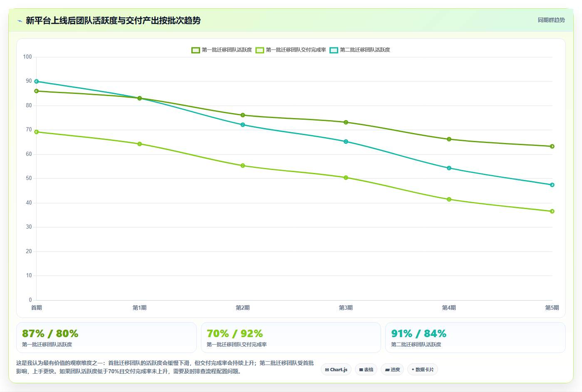Click the y-axis value 50
The width and height of the screenshot is (582, 392).
(x=29, y=178)
